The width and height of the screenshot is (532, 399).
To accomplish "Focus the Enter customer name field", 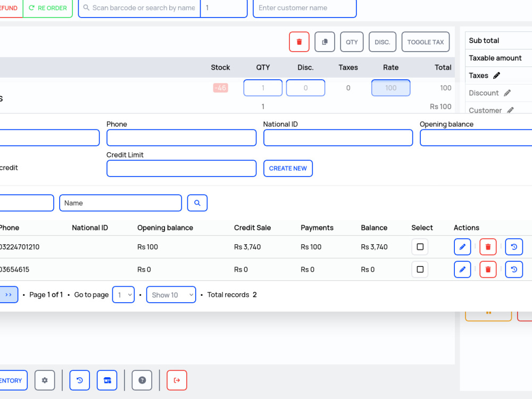I will coord(305,8).
